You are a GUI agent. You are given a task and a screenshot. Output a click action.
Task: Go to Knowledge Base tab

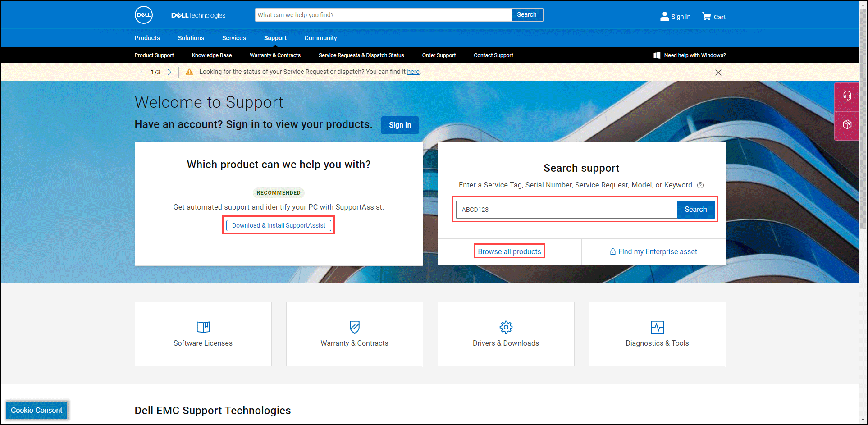tap(212, 55)
